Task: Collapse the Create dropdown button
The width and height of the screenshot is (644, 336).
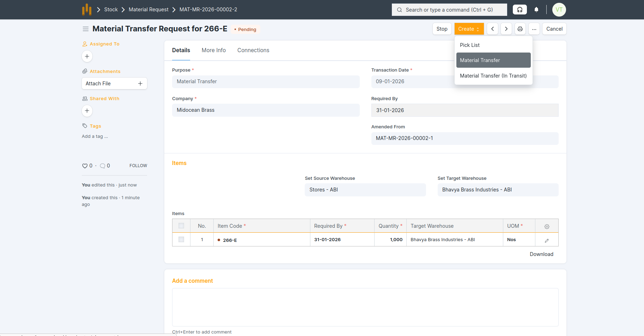Action: [x=469, y=29]
